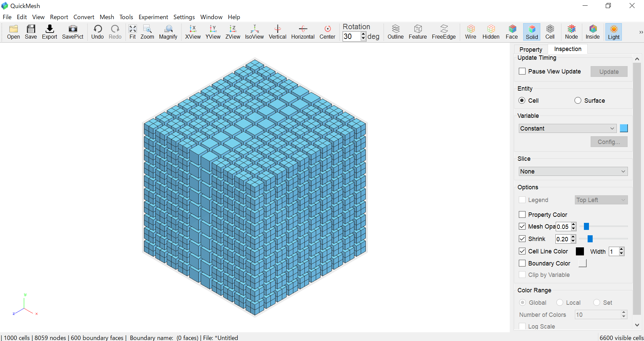Increase the Mesh Opacity value spinner
This screenshot has width=644, height=341.
point(574,224)
